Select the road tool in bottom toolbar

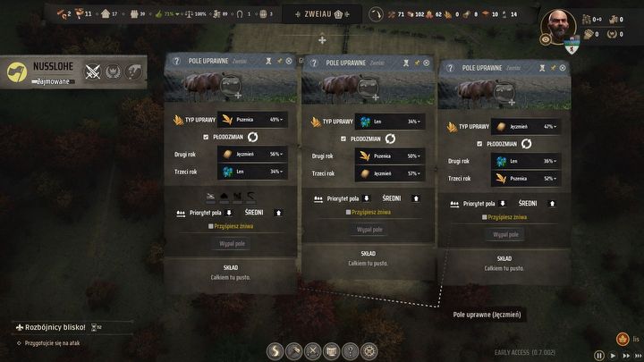[275, 351]
